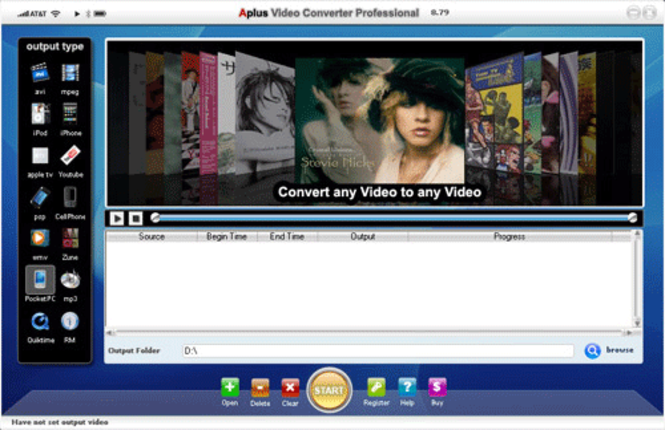Clear the conversion list

click(290, 387)
